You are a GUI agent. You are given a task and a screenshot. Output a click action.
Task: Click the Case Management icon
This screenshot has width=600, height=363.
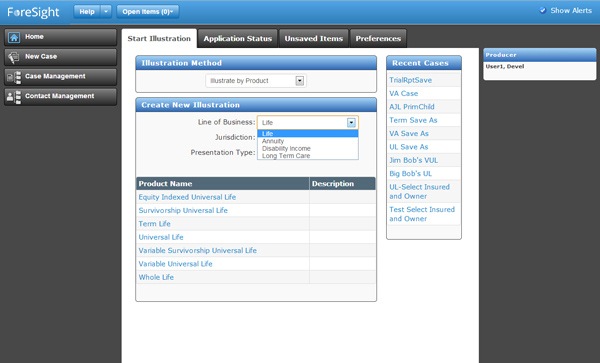pos(14,77)
